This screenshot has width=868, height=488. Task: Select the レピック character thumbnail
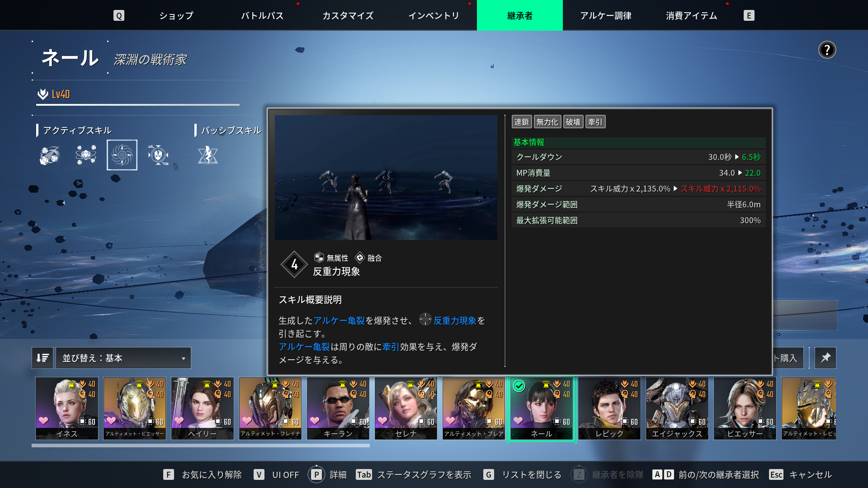pos(609,408)
